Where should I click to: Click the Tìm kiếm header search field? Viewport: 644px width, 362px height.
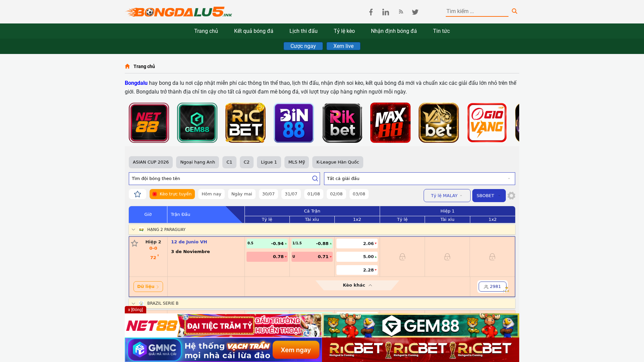tap(477, 11)
